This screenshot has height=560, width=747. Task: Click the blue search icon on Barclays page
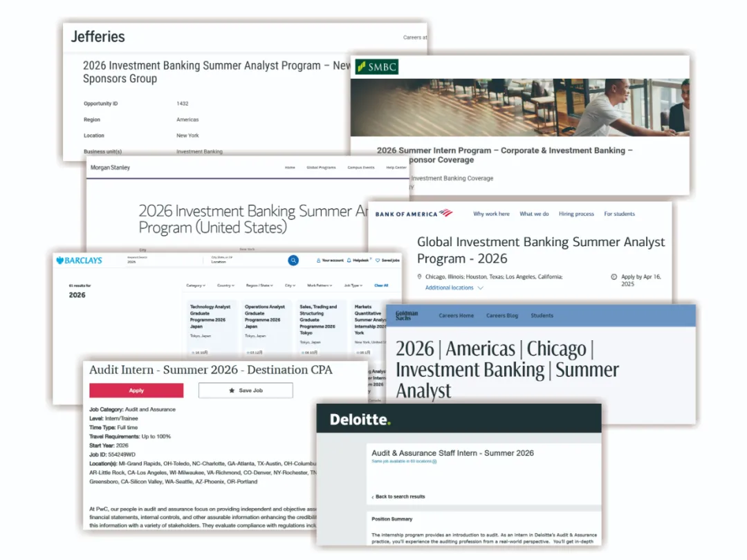click(x=293, y=261)
